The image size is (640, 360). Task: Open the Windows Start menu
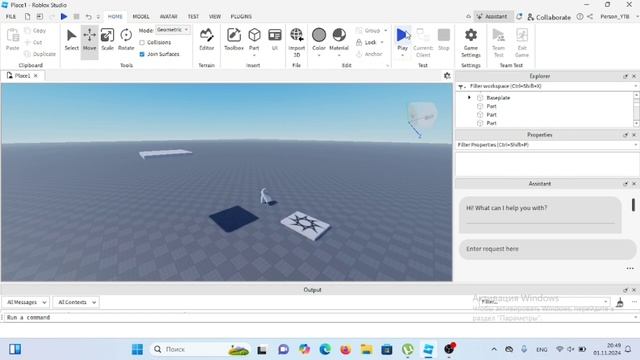click(138, 349)
